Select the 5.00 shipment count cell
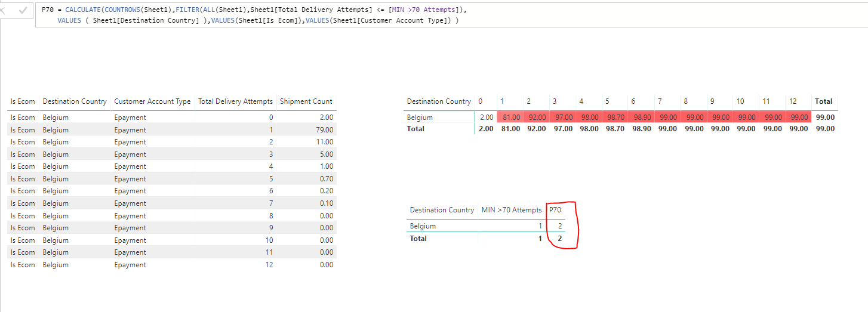This screenshot has height=312, width=868. [x=327, y=155]
